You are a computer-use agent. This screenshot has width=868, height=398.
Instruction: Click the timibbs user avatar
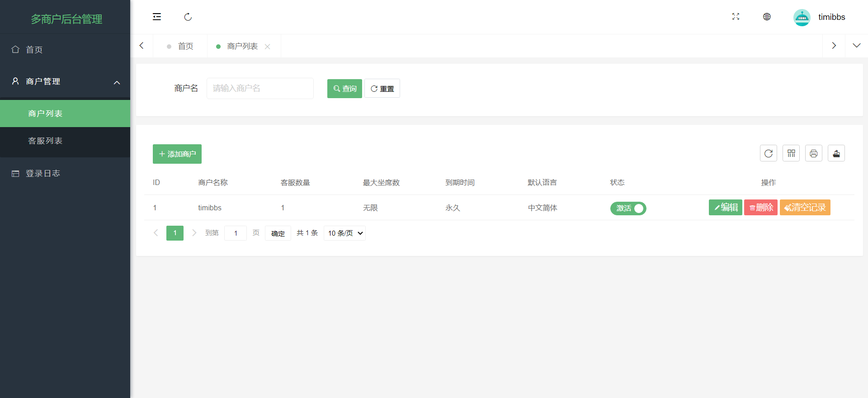[802, 18]
